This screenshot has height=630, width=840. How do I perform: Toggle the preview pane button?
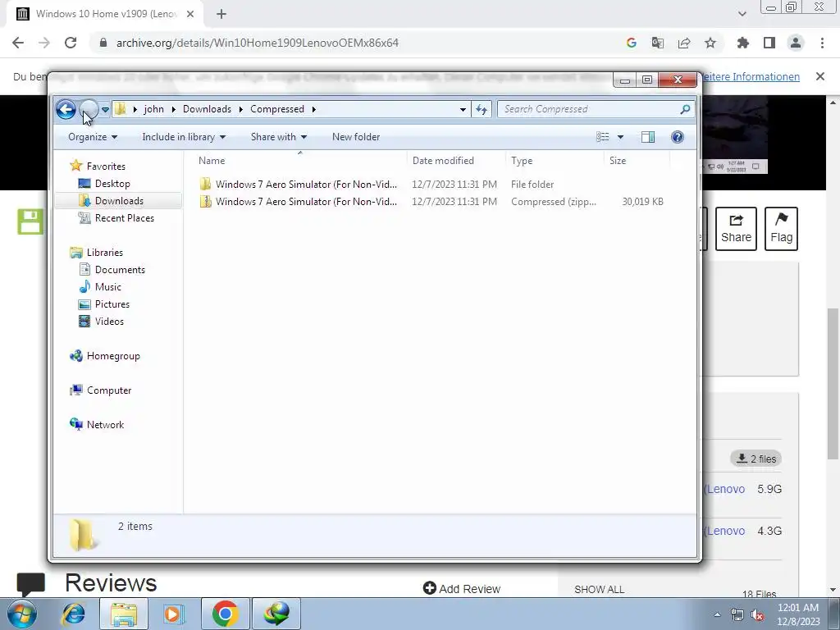pyautogui.click(x=648, y=137)
